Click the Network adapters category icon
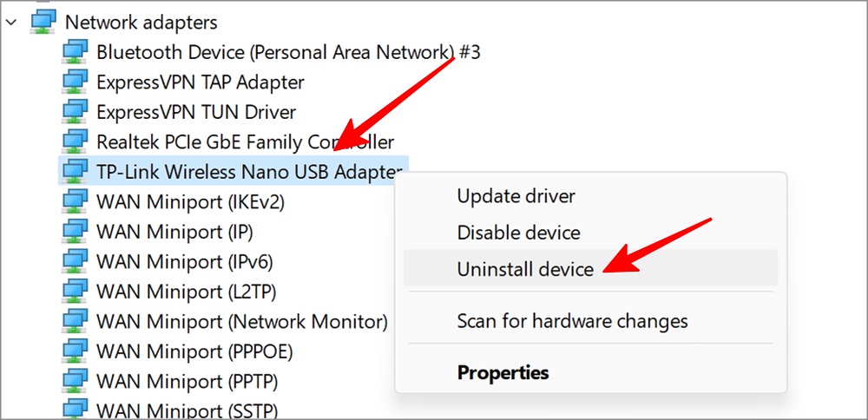The image size is (868, 420). click(43, 22)
